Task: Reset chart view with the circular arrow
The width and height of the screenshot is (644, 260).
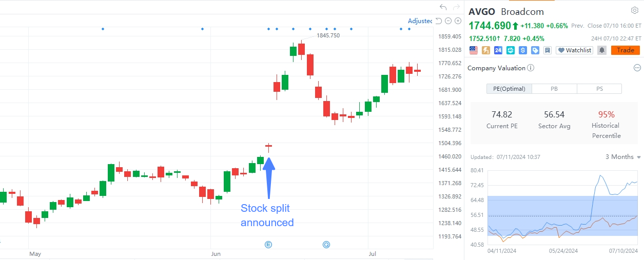Action: 438,21
